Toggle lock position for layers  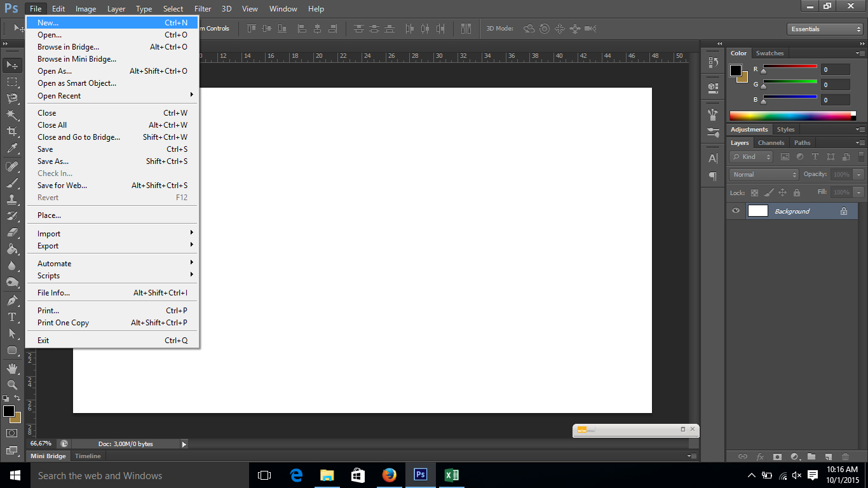783,192
